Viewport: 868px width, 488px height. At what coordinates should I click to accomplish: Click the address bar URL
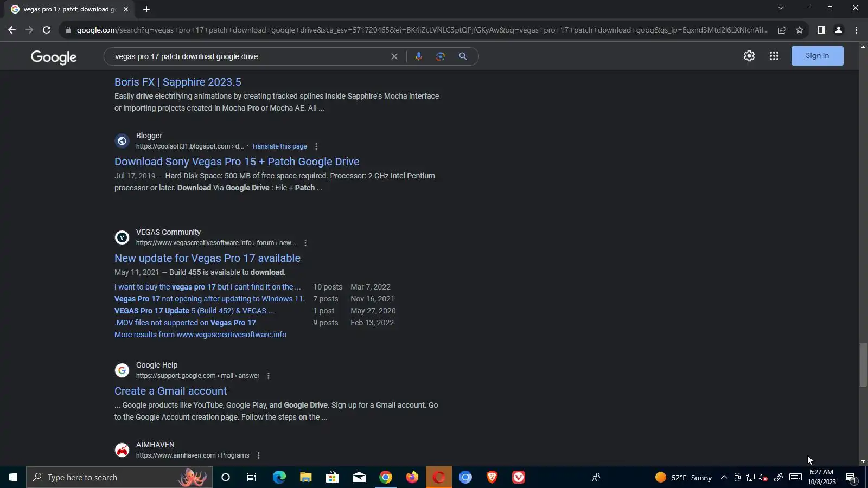click(x=422, y=30)
